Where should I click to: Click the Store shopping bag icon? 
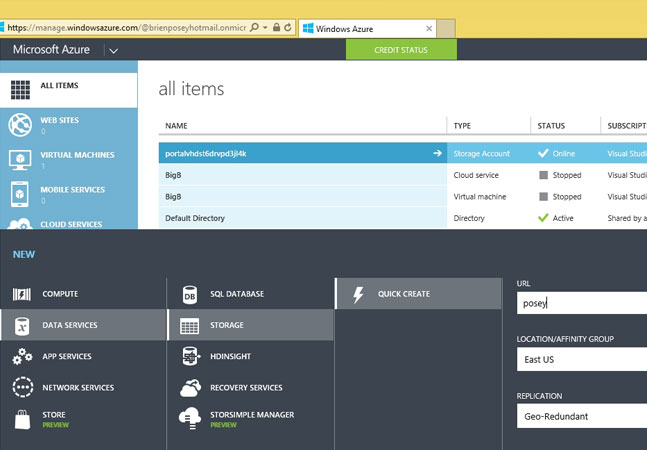point(22,419)
